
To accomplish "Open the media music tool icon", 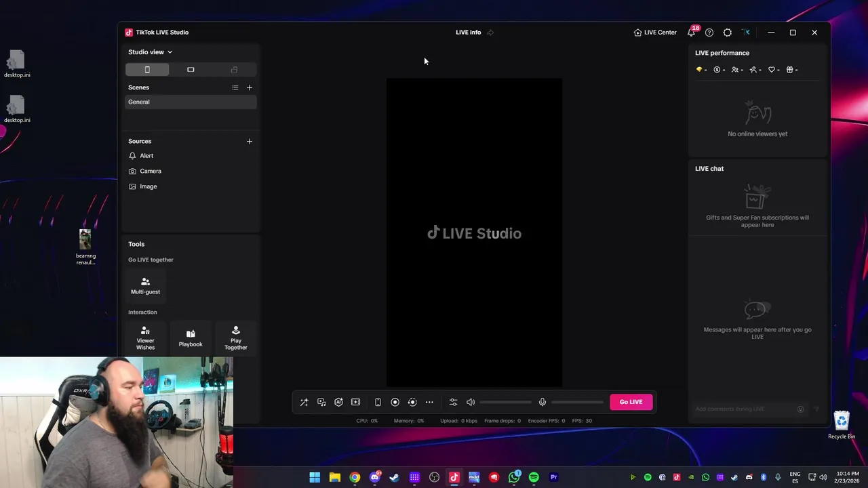I will [x=321, y=402].
